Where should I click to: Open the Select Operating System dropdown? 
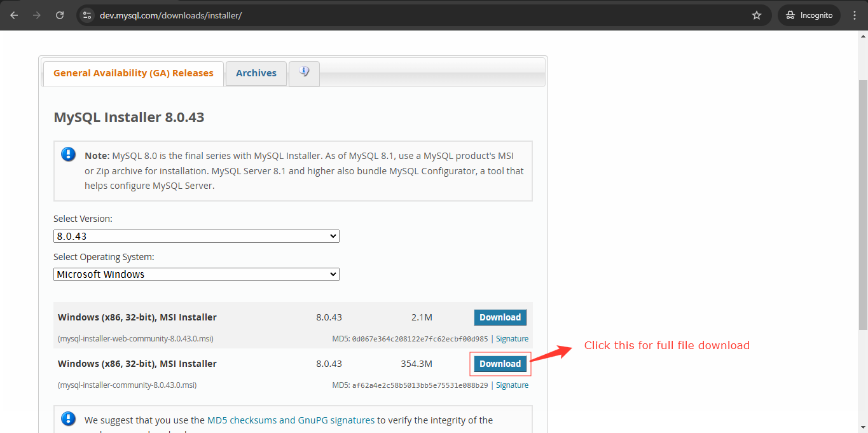coord(196,275)
